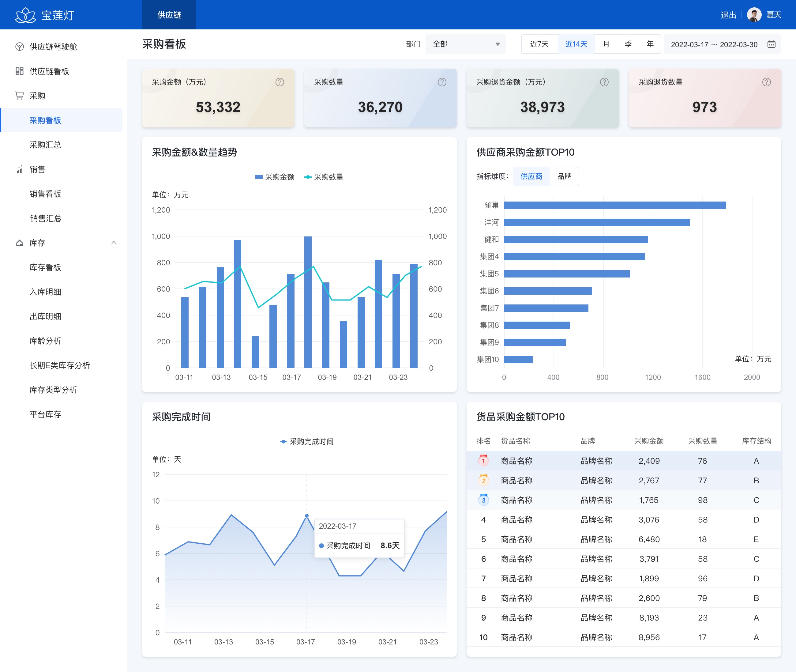
Task: Click the 库存 warehouse icon
Action: [x=19, y=243]
